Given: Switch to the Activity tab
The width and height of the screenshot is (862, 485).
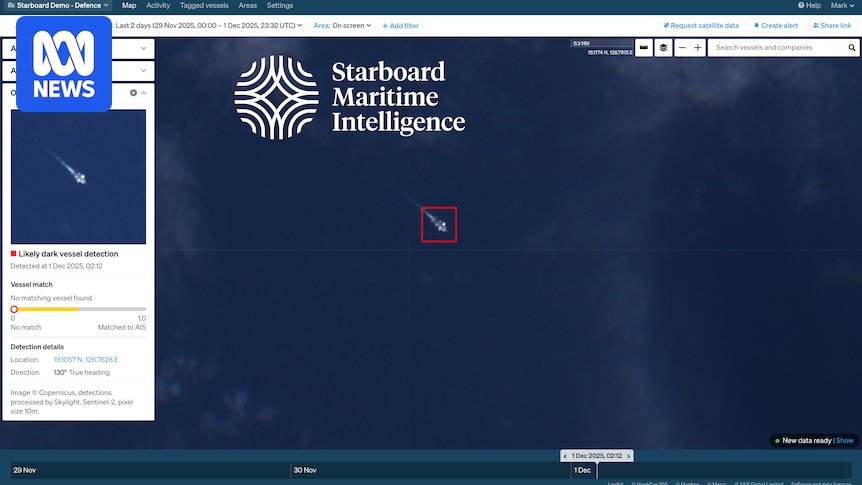Looking at the screenshot, I should tap(158, 6).
